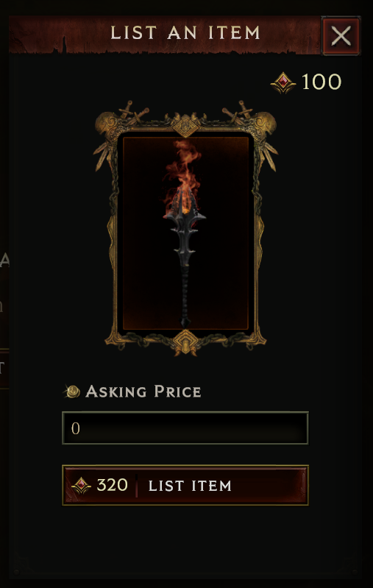The height and width of the screenshot is (588, 373).
Task: Click the golden emblem beneath the item frame
Action: tap(185, 342)
